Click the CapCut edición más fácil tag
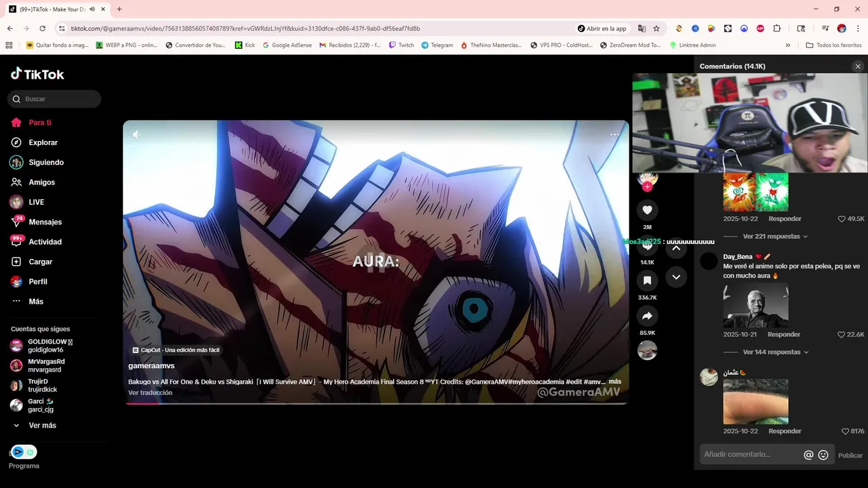 pyautogui.click(x=176, y=350)
